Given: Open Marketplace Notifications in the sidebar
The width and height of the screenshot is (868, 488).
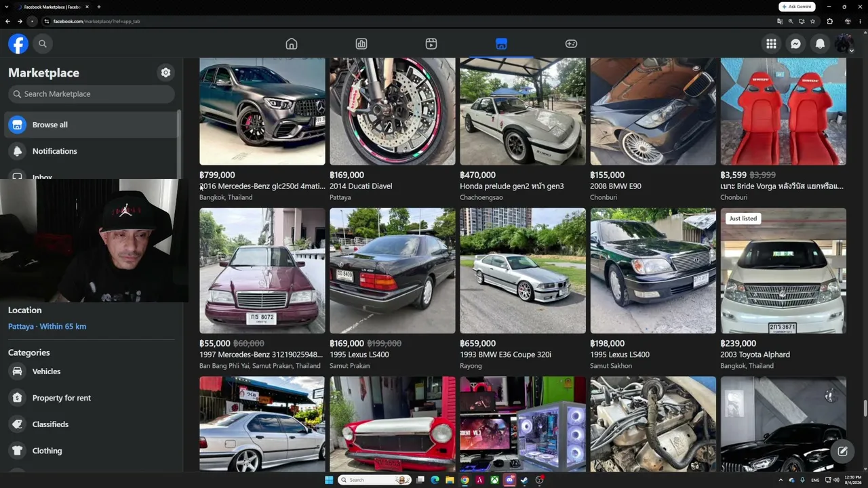Looking at the screenshot, I should [x=91, y=151].
